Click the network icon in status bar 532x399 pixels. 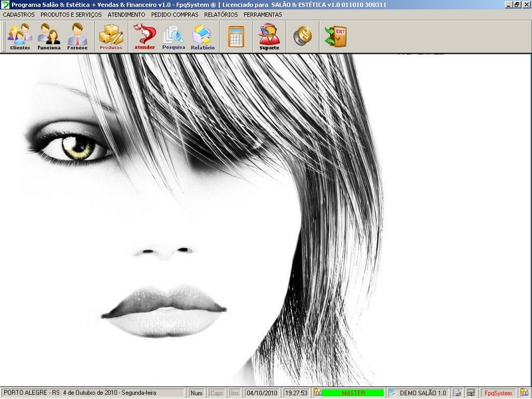click(471, 393)
